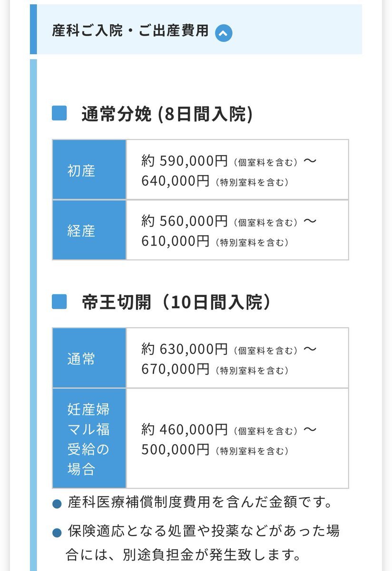Image resolution: width=392 pixels, height=571 pixels.
Task: Click the 通常 row label under 帝王切開
Action: pyautogui.click(x=89, y=358)
